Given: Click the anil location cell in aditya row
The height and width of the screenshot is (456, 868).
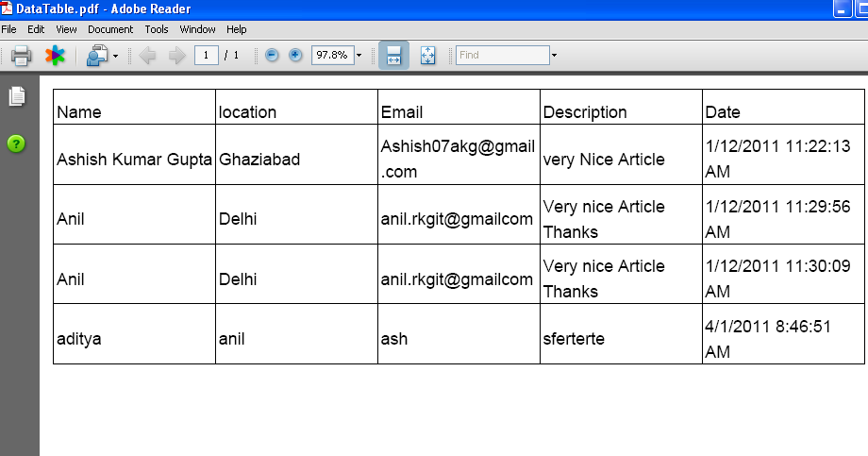Looking at the screenshot, I should [296, 334].
